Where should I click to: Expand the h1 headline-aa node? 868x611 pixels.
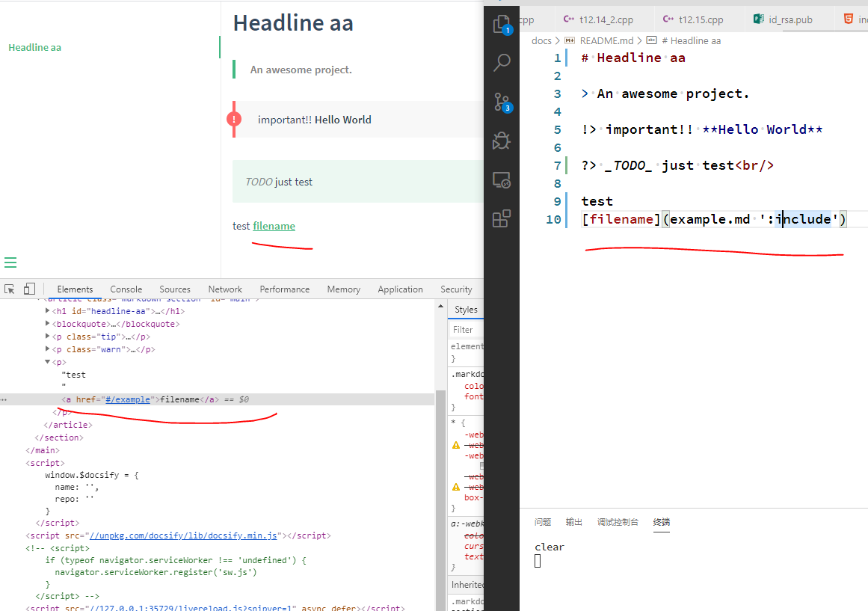tap(48, 311)
